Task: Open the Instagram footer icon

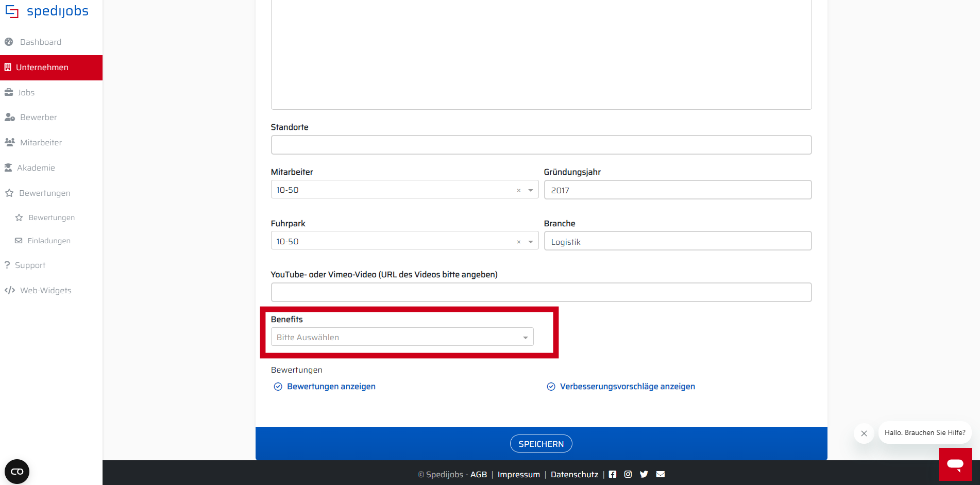Action: point(628,474)
